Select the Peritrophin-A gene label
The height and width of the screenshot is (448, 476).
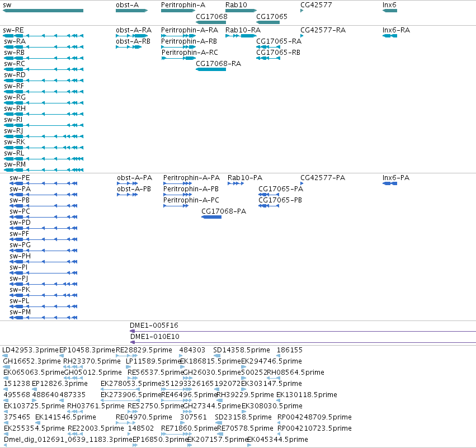(x=183, y=5)
